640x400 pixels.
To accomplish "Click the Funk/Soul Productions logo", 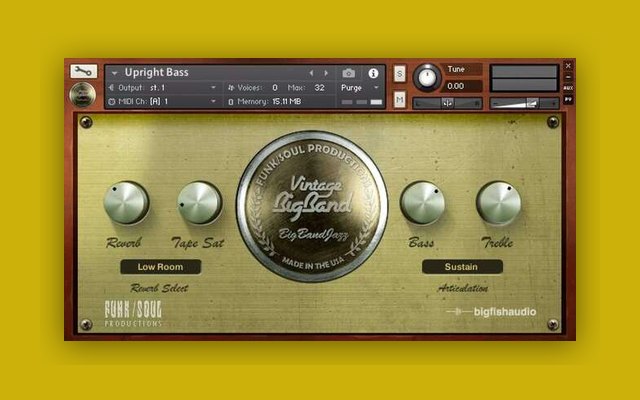I will [x=133, y=313].
